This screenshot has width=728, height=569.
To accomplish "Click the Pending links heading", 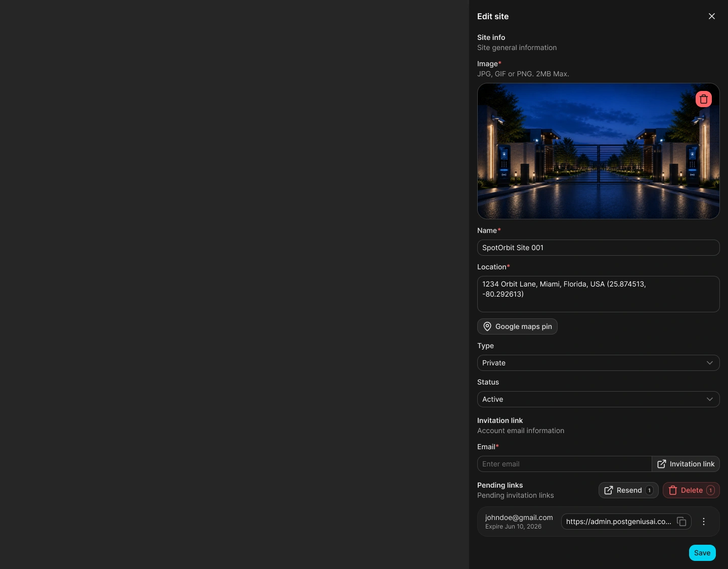I will pyautogui.click(x=500, y=485).
